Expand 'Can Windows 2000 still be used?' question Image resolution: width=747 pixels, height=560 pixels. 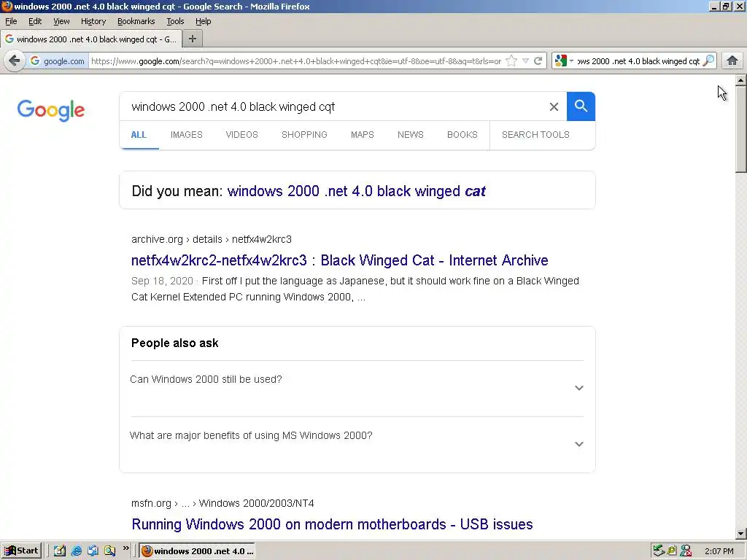(356, 388)
